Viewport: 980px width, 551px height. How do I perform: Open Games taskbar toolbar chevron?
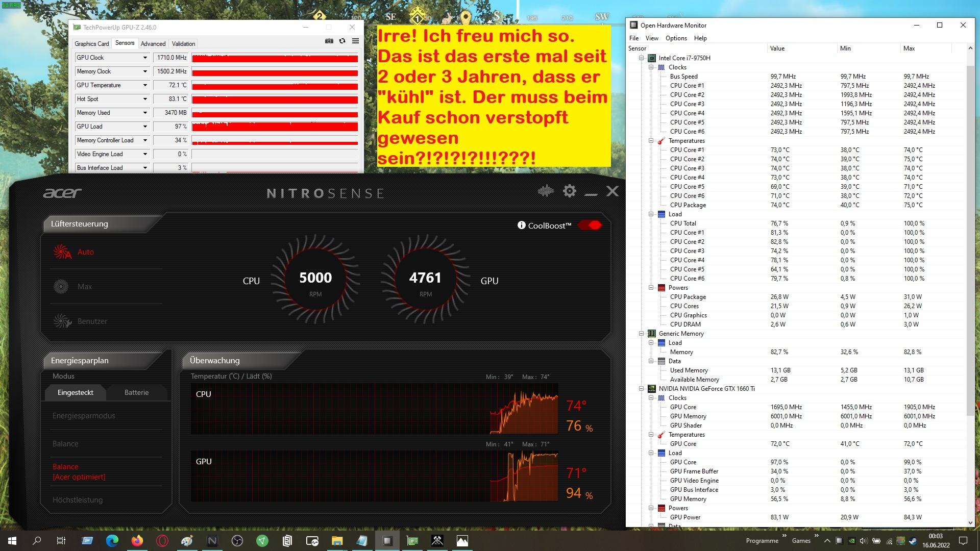click(x=816, y=536)
